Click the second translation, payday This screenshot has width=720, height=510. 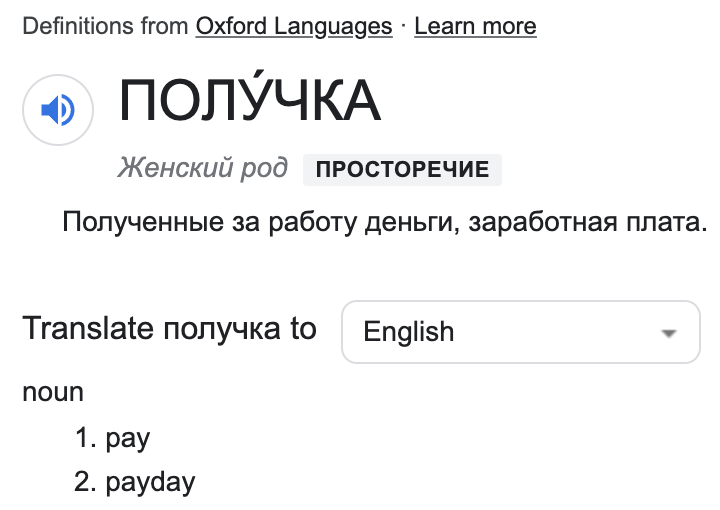pos(150,482)
